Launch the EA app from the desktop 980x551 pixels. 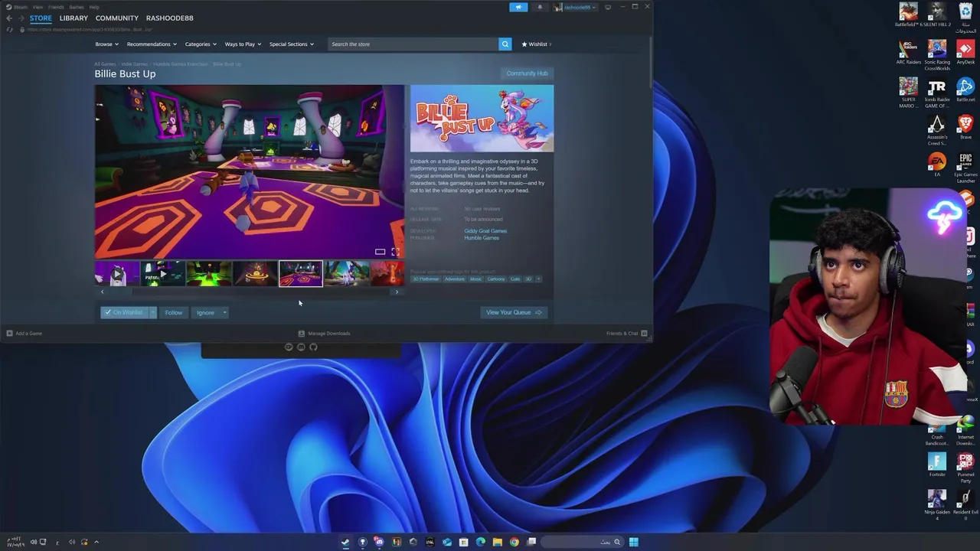click(x=937, y=165)
